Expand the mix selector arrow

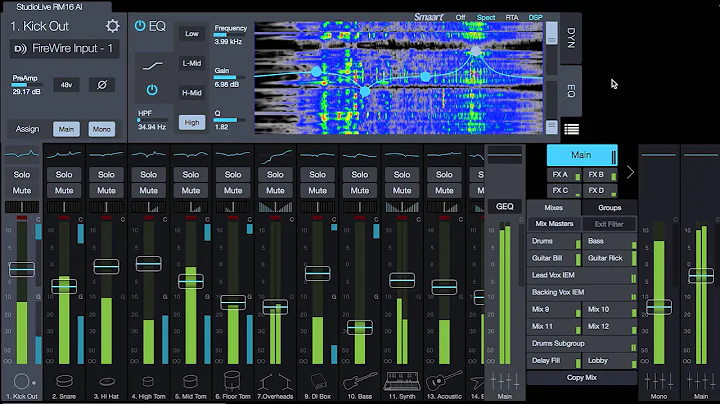pos(630,172)
